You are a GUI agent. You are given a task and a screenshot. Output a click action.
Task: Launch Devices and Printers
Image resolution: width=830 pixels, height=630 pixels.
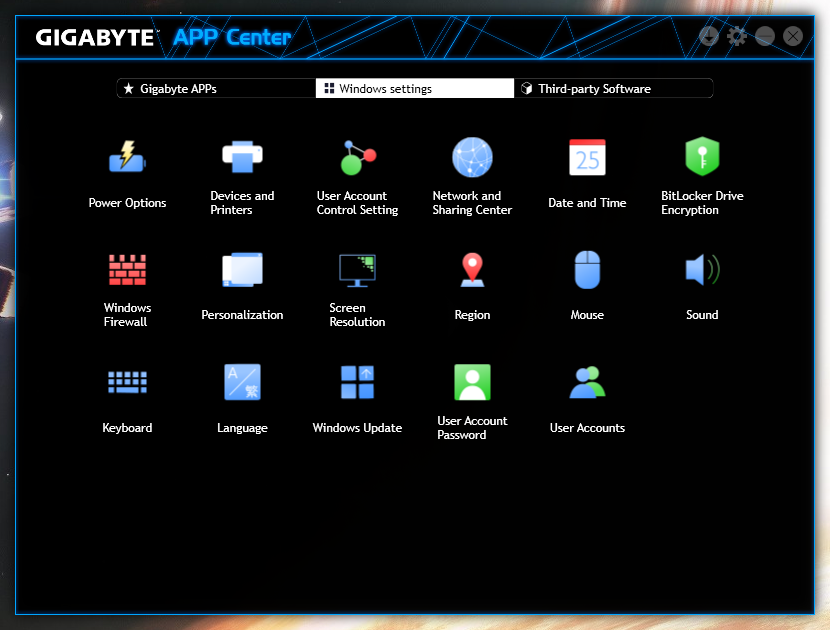pos(242,158)
